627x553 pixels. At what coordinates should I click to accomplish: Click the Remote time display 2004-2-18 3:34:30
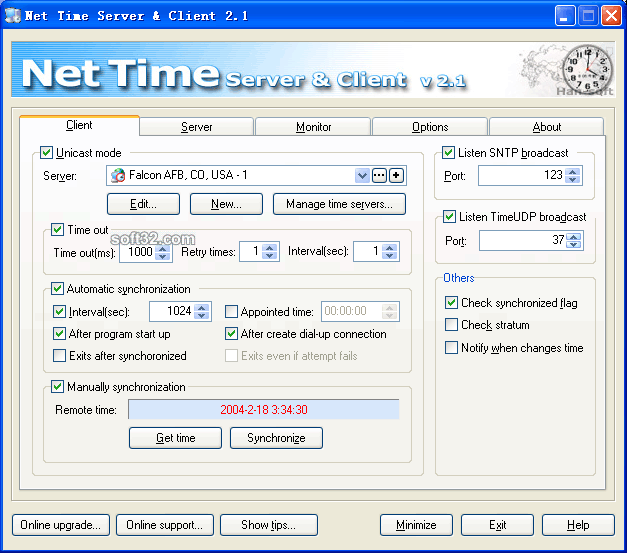point(264,409)
